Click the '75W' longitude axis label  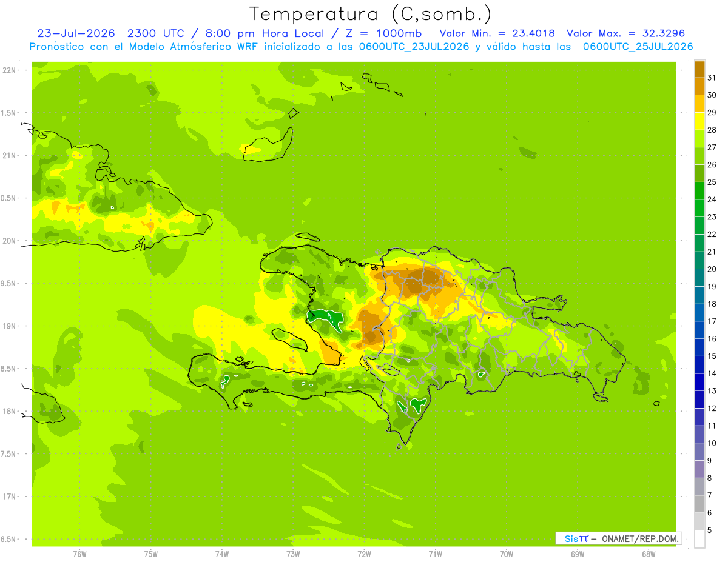pyautogui.click(x=150, y=554)
